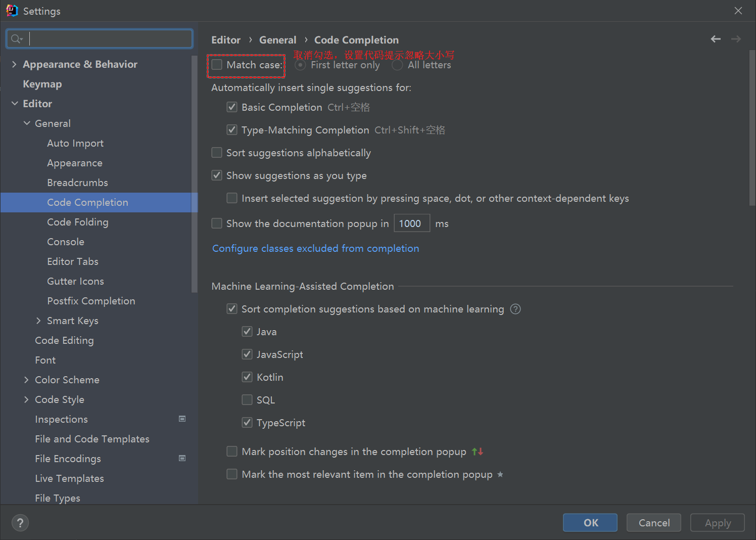This screenshot has width=756, height=540.
Task: Click the machine learning sorting help icon
Action: point(515,309)
